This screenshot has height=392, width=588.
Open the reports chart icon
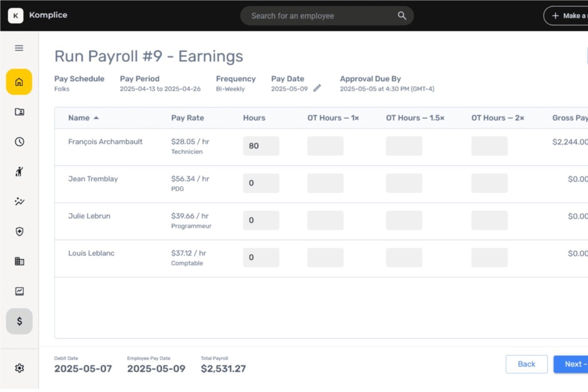click(19, 291)
